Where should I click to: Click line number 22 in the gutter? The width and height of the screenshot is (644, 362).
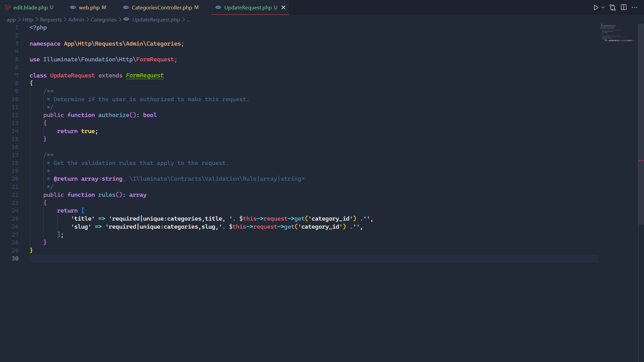click(x=15, y=195)
